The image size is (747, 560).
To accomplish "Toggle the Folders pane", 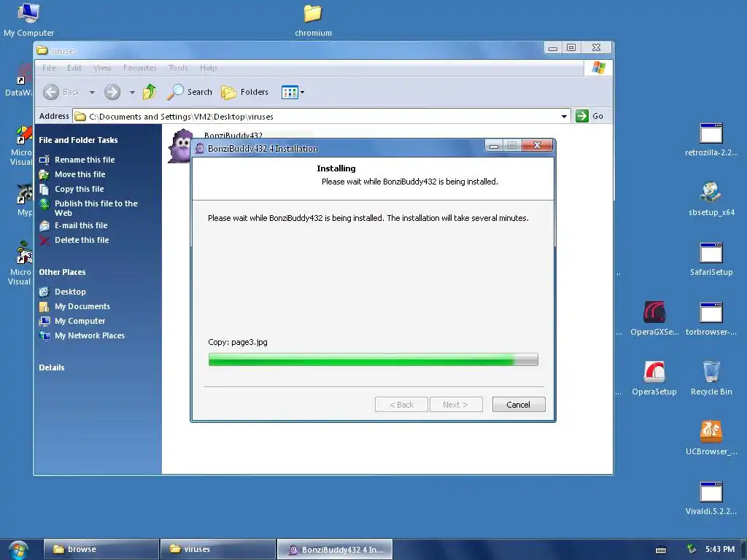I will coord(245,92).
